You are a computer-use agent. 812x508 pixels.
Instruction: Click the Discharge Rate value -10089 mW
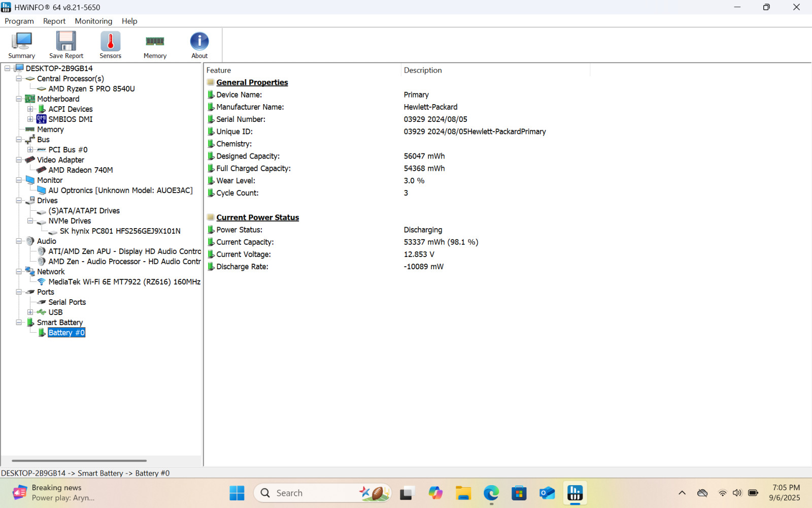point(424,267)
